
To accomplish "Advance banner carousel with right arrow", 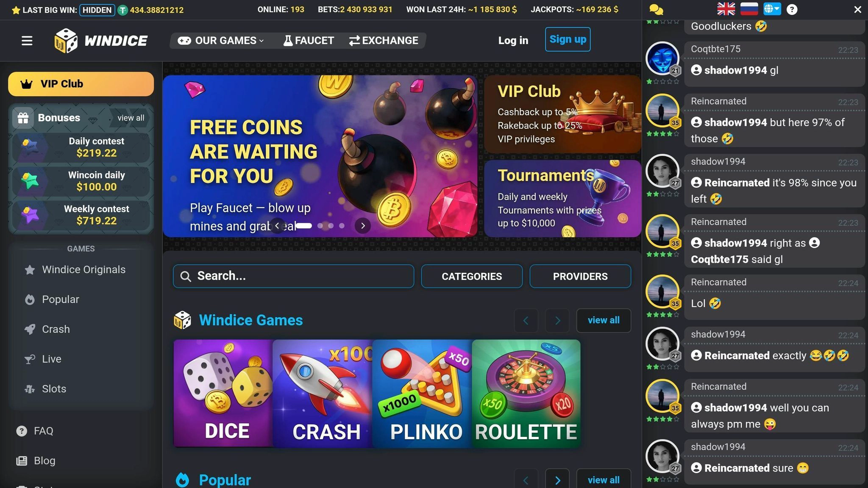I will coord(363,226).
